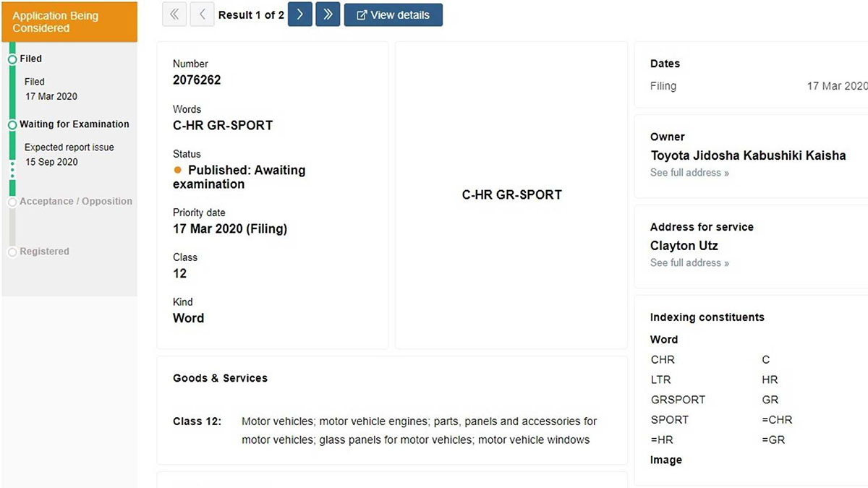Image resolution: width=868 pixels, height=488 pixels.
Task: Click the orange status dot beside Published
Action: (178, 170)
